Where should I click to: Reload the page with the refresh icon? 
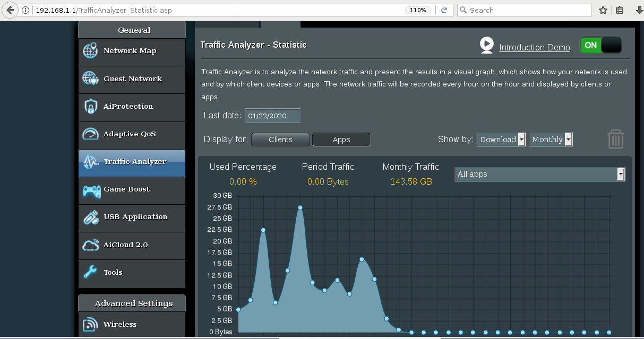tap(444, 10)
